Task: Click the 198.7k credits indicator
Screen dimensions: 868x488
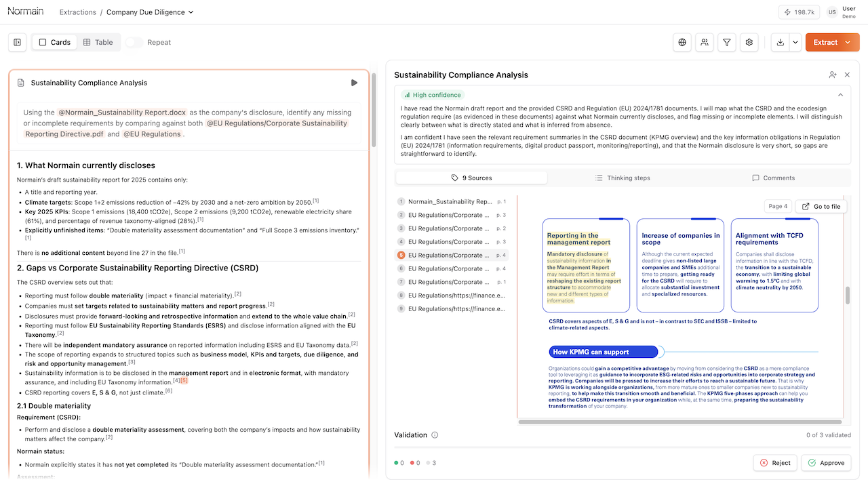Action: point(800,12)
